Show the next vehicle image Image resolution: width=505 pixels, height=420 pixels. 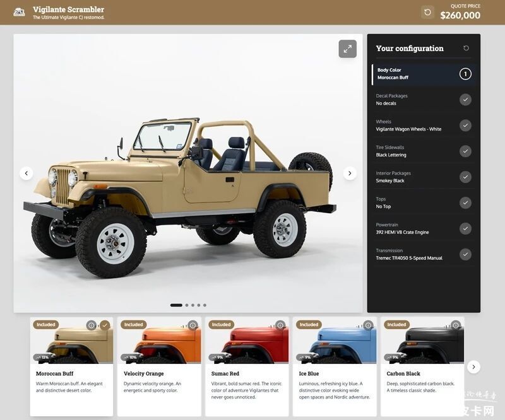tap(350, 173)
